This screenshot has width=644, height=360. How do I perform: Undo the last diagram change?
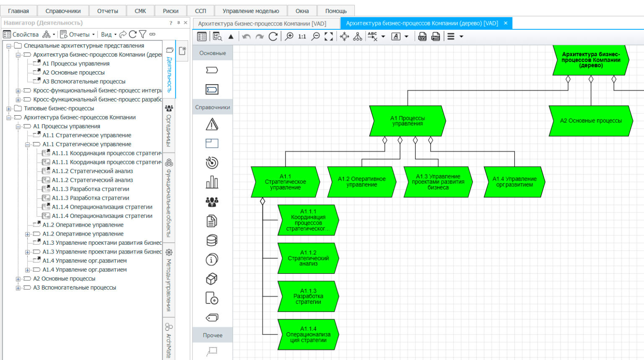click(x=246, y=36)
